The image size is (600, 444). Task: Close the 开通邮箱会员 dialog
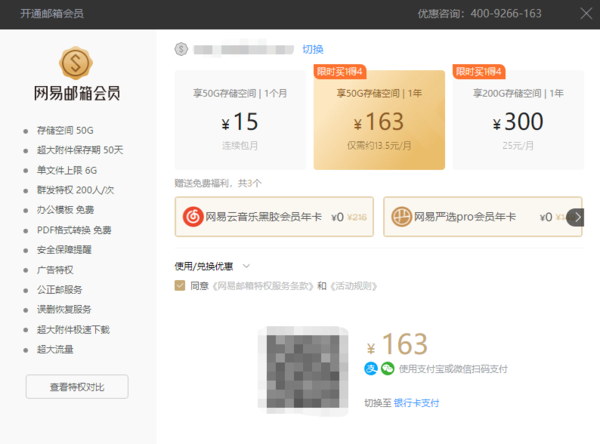pos(586,13)
